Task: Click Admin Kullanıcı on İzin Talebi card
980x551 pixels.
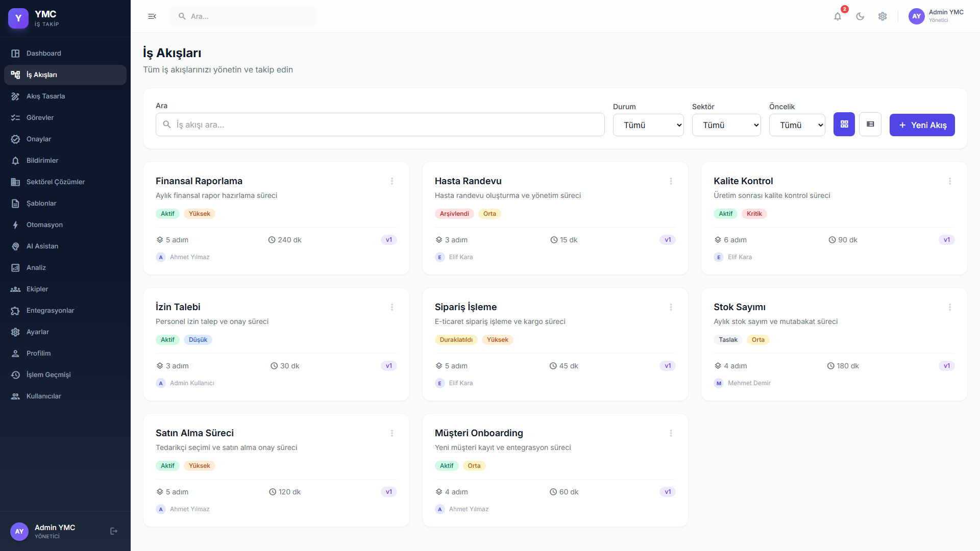Action: click(192, 383)
